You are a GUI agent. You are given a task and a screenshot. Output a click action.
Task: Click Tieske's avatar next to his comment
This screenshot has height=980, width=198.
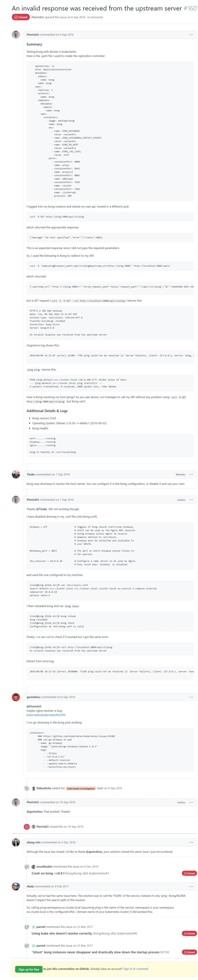click(x=16, y=474)
